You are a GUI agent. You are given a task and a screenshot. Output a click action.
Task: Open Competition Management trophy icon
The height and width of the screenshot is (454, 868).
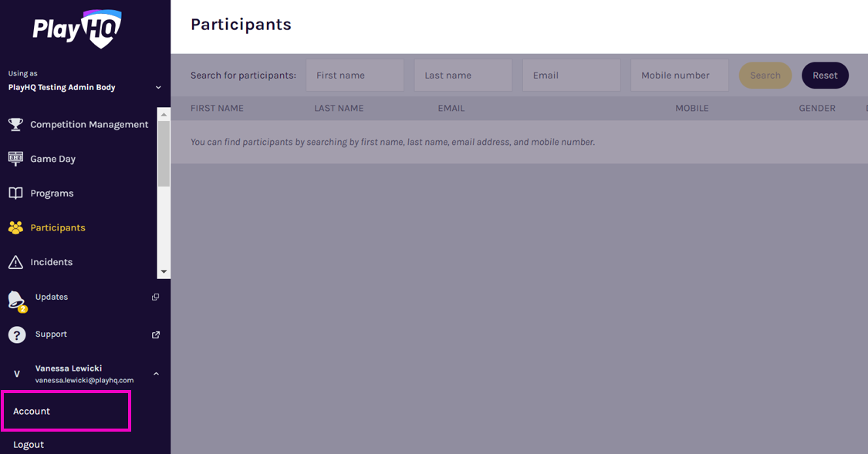pos(15,124)
